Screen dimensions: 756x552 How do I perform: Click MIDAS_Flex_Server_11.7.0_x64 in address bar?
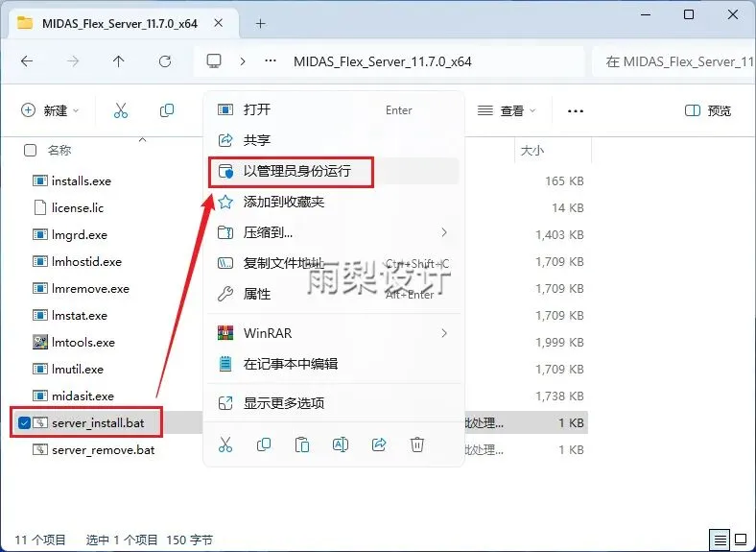click(x=383, y=61)
